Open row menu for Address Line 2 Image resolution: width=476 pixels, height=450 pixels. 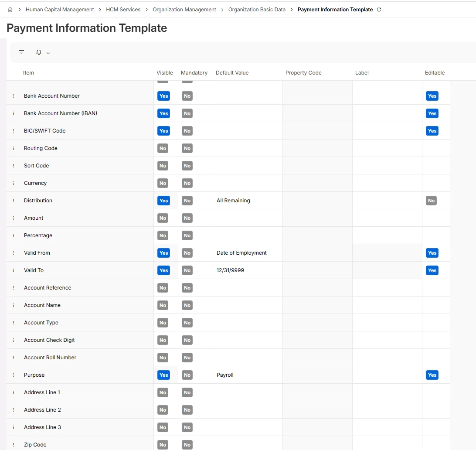(x=14, y=410)
